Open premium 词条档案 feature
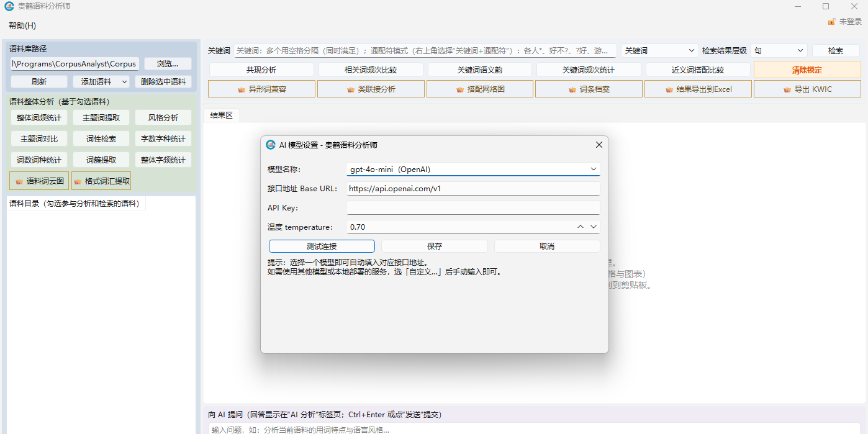868x434 pixels. (x=589, y=89)
